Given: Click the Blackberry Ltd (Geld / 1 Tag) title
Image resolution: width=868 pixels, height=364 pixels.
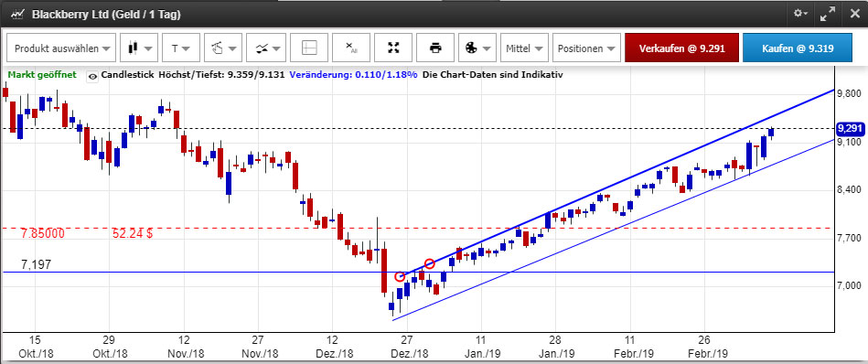Looking at the screenshot, I should coord(106,15).
